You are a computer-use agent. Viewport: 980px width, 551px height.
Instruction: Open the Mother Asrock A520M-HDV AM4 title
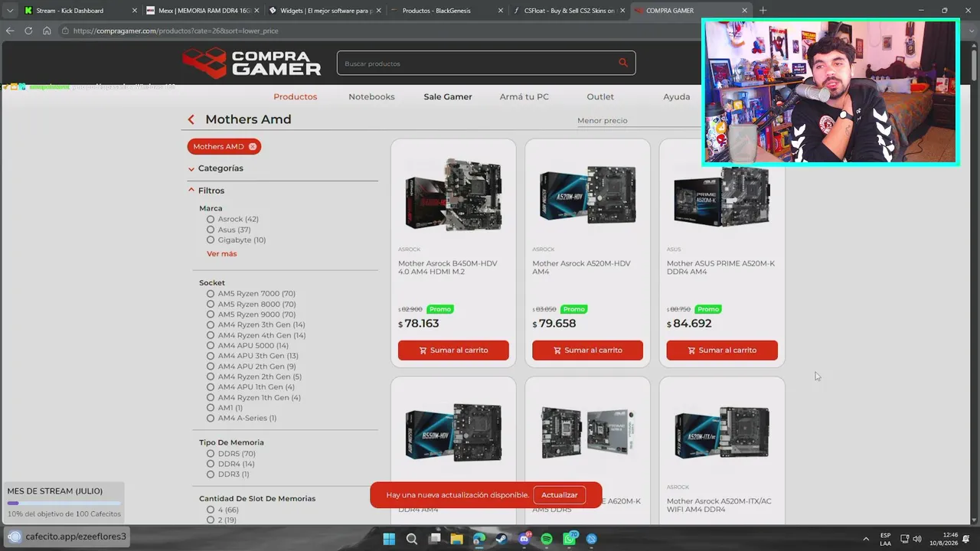(x=581, y=267)
